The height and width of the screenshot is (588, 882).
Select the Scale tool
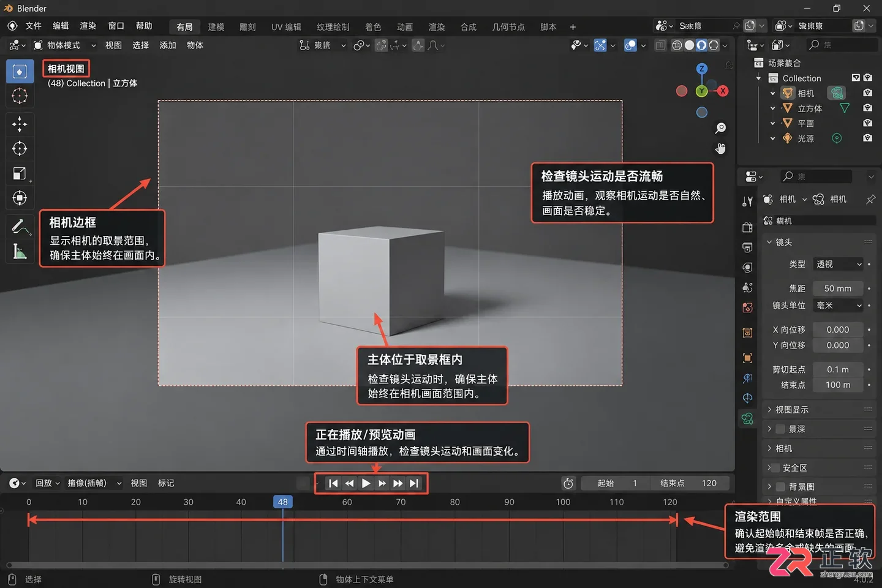point(20,173)
